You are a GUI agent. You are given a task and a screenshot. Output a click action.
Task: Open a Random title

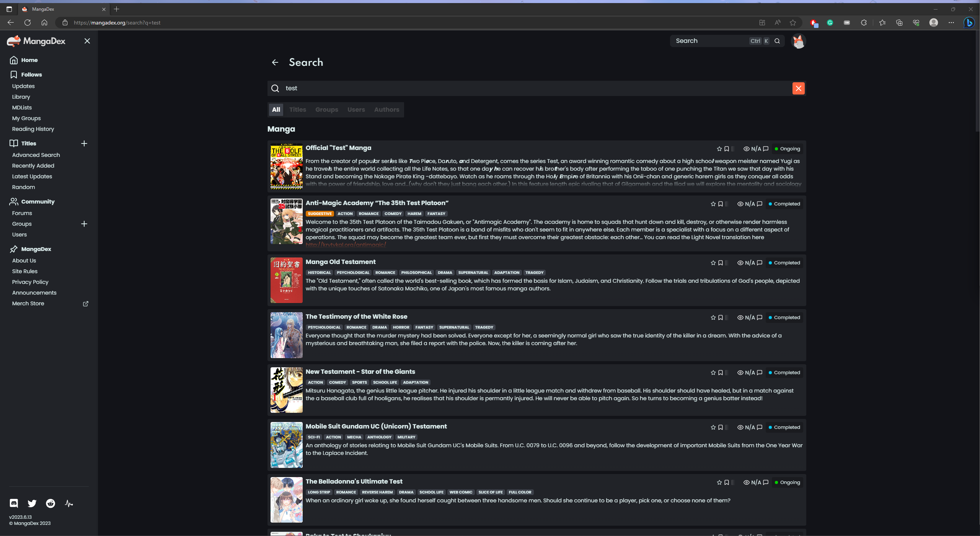(23, 187)
